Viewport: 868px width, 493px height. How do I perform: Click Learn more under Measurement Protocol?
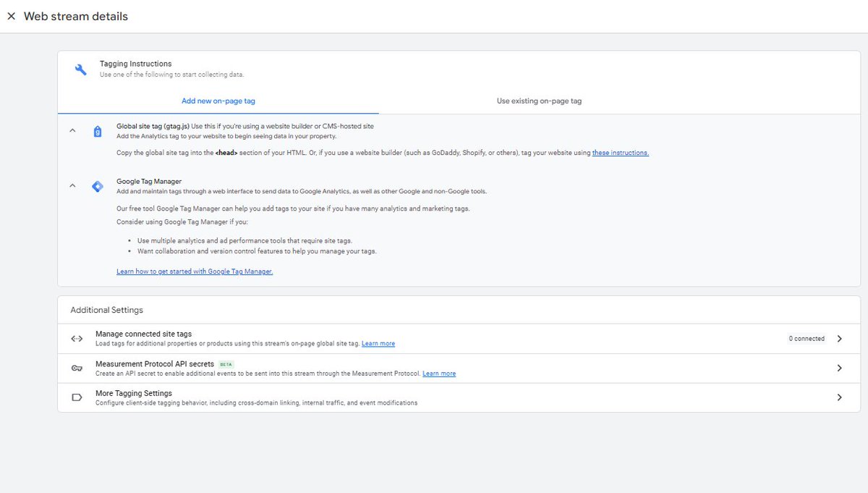pyautogui.click(x=439, y=374)
